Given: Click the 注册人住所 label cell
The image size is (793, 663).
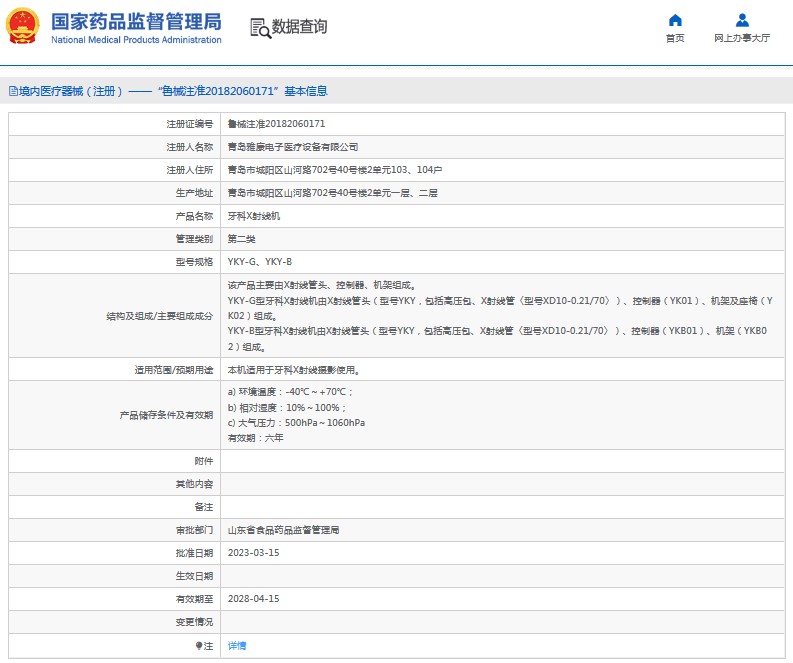Looking at the screenshot, I should [x=114, y=170].
